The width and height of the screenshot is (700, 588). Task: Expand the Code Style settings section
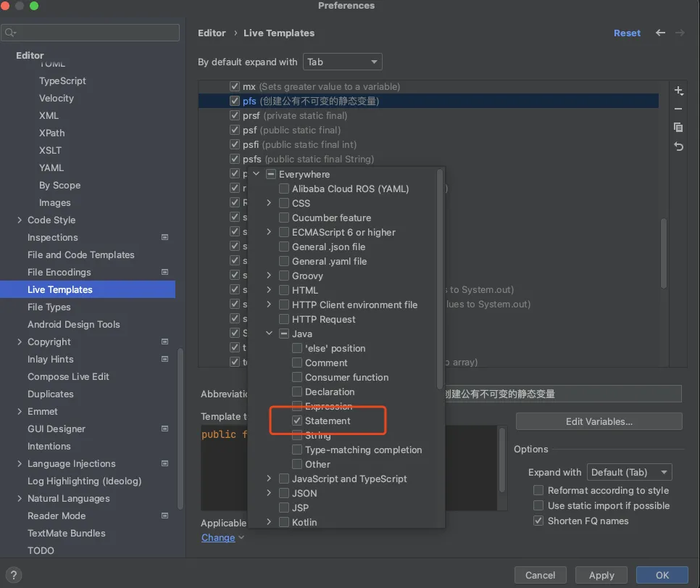click(20, 220)
